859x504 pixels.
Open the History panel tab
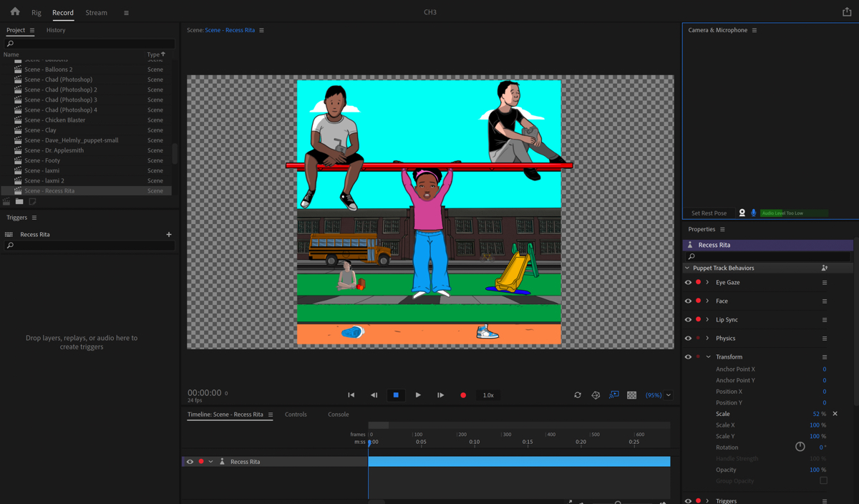pyautogui.click(x=56, y=30)
